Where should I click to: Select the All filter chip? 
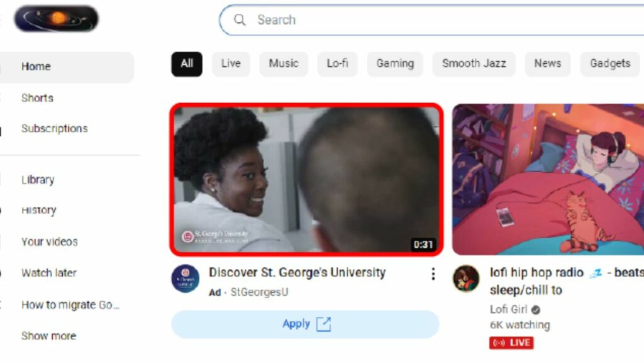click(187, 63)
